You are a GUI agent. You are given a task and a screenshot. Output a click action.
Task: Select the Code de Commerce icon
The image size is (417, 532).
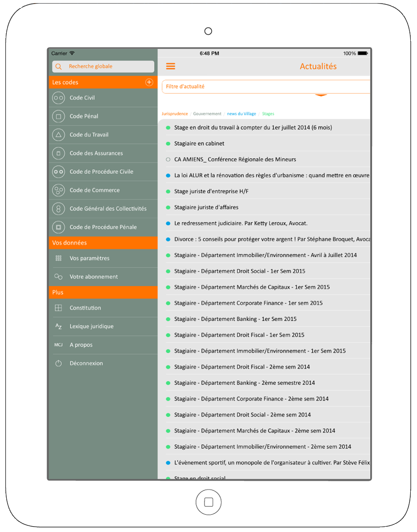[58, 190]
